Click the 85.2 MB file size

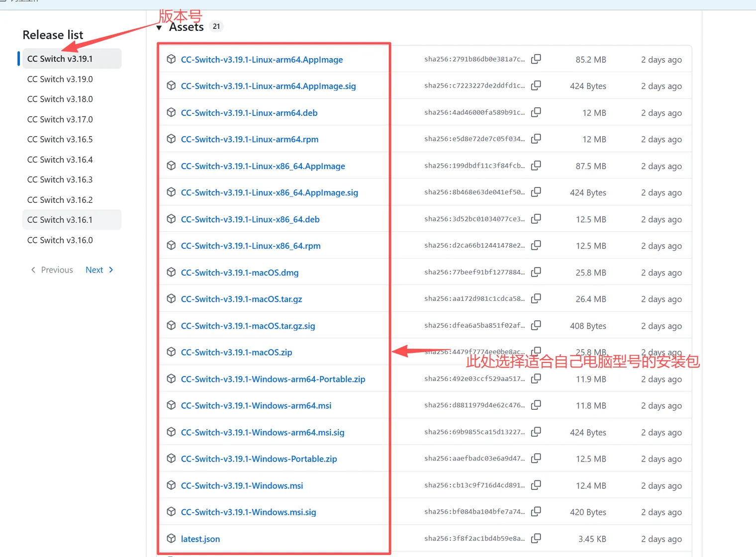pos(591,60)
